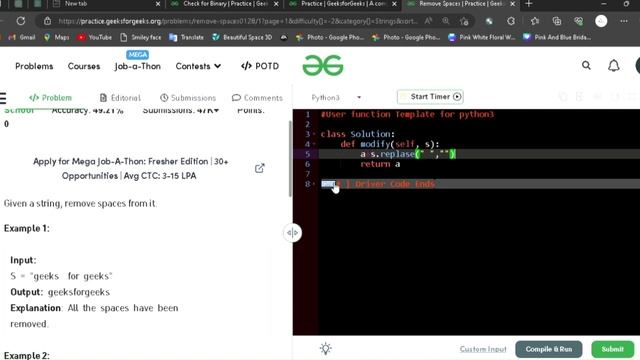This screenshot has width=640, height=360.
Task: Open Pink White Floral bookmark
Action: pyautogui.click(x=482, y=37)
